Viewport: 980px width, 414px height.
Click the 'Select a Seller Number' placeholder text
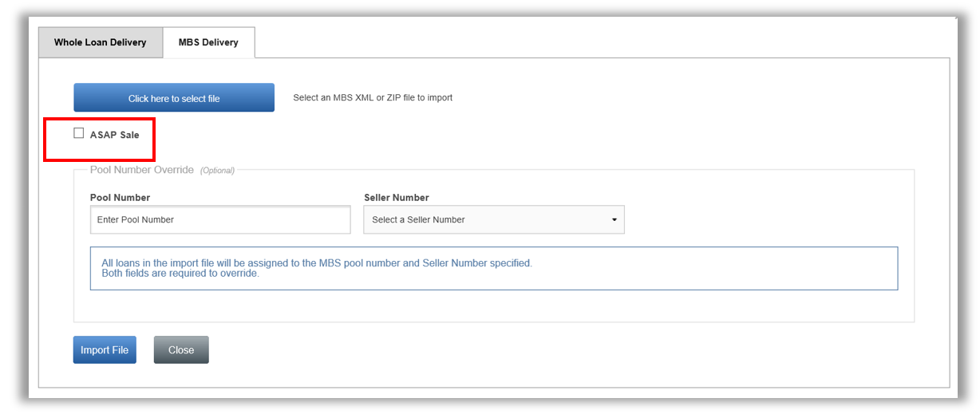pyautogui.click(x=418, y=219)
